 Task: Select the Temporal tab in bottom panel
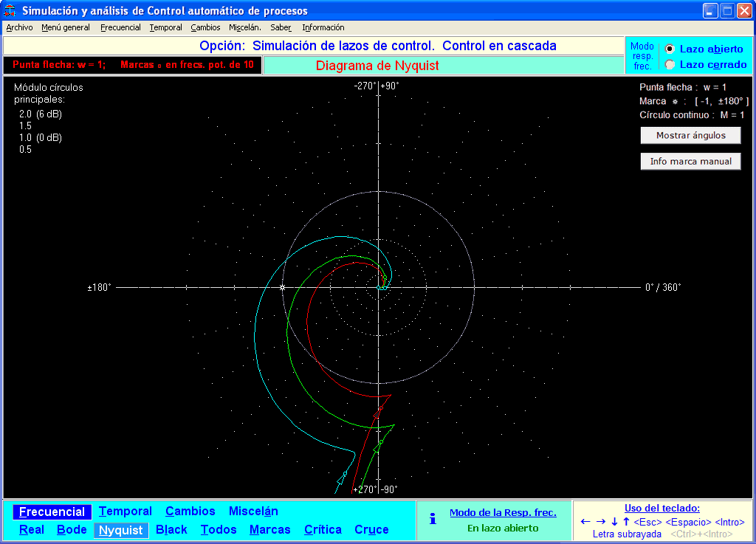click(x=126, y=511)
